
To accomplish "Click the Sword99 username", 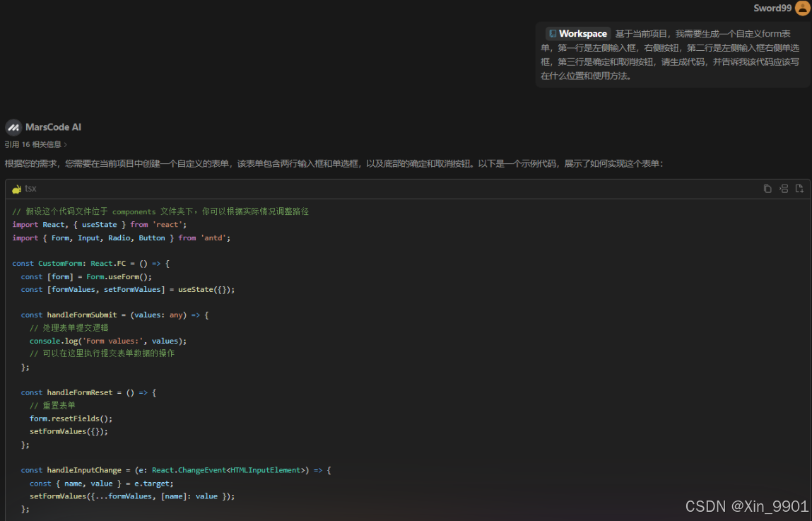I will click(772, 8).
